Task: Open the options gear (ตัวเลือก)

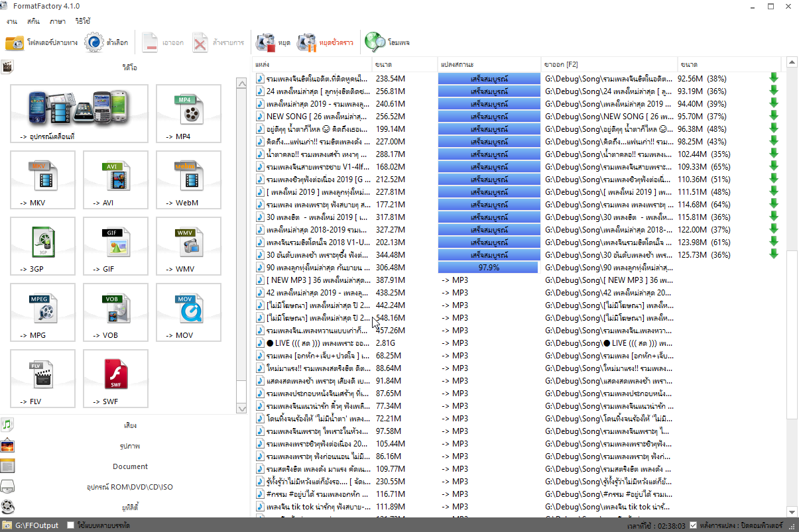Action: pos(106,43)
